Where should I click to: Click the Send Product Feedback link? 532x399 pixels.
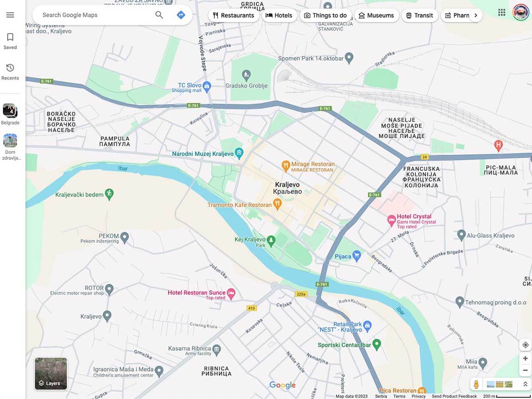pos(454,396)
